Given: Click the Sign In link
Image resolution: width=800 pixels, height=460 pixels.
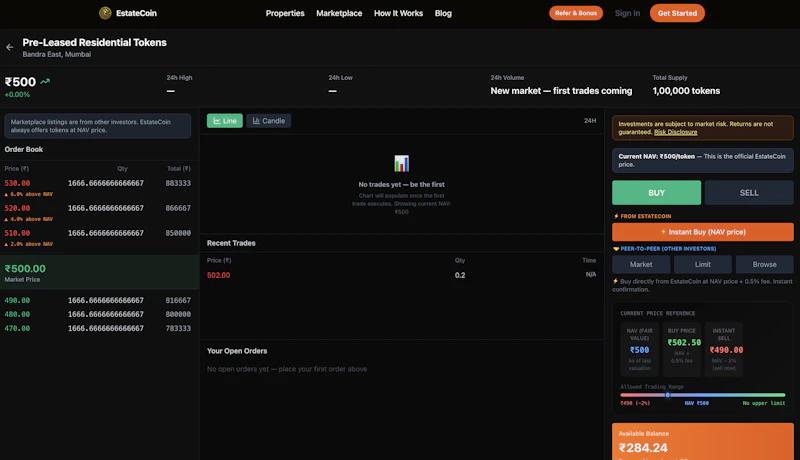Looking at the screenshot, I should pyautogui.click(x=627, y=13).
